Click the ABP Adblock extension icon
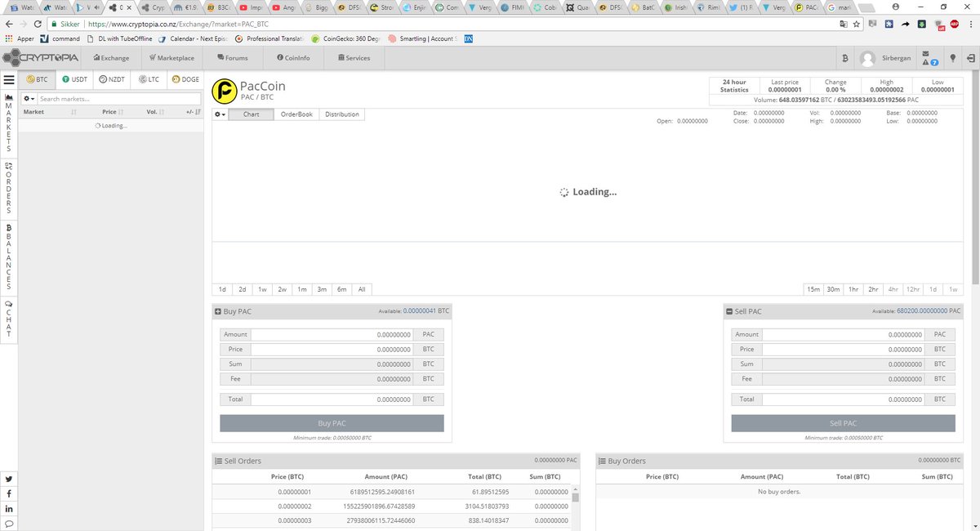This screenshot has width=980, height=531. pyautogui.click(x=955, y=24)
